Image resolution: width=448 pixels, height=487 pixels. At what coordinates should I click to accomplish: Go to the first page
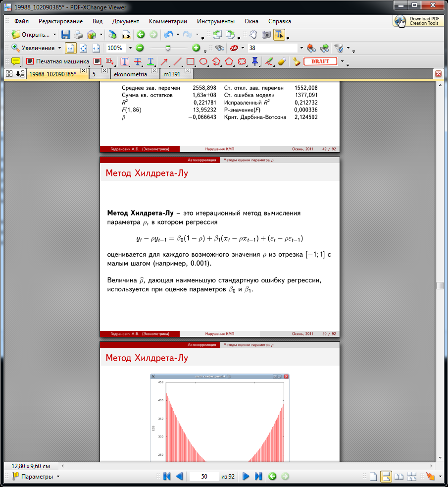click(x=167, y=477)
